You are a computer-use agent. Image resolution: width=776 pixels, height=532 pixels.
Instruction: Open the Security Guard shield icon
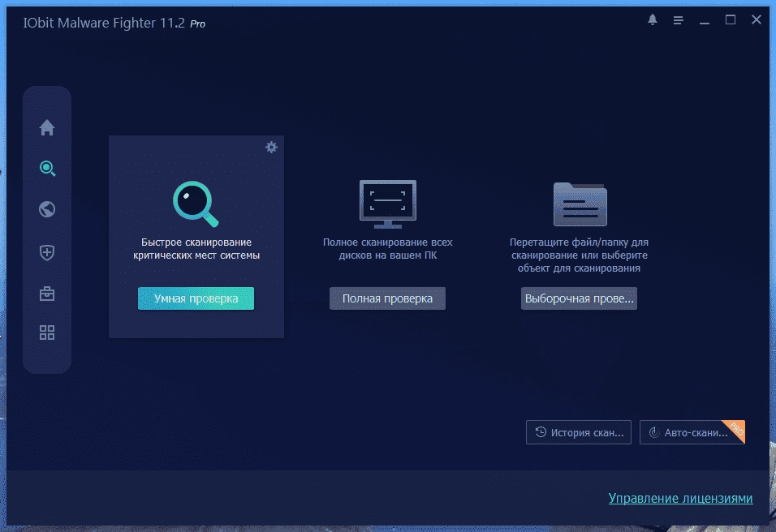coord(47,253)
